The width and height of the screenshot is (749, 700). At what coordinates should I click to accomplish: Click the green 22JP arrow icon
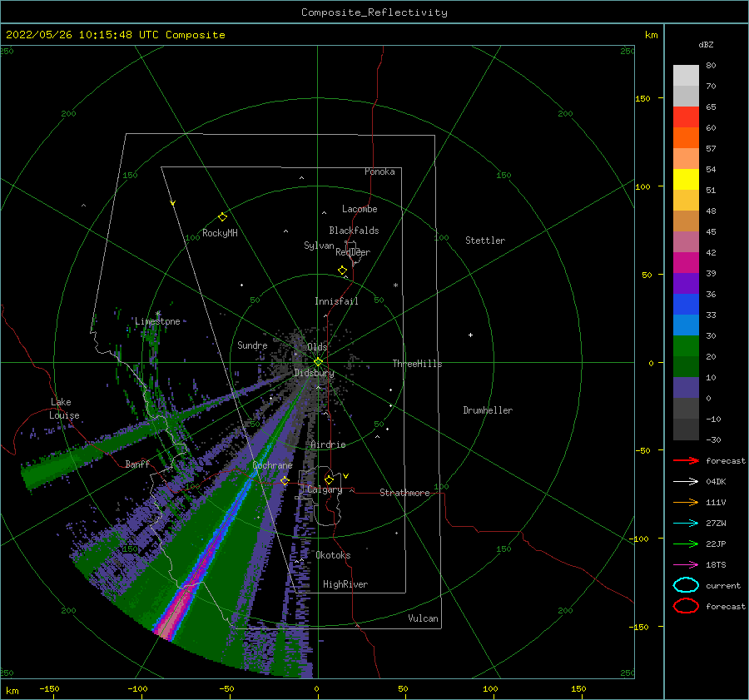[x=686, y=544]
